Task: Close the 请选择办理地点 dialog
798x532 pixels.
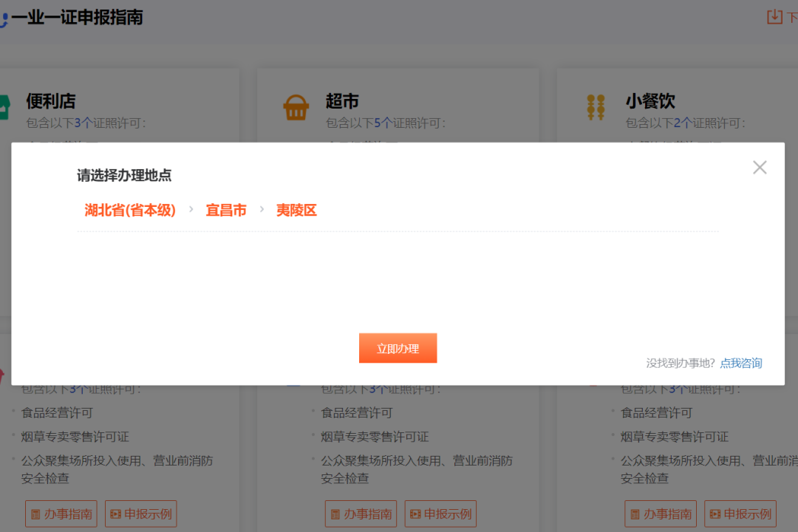Action: (x=760, y=168)
